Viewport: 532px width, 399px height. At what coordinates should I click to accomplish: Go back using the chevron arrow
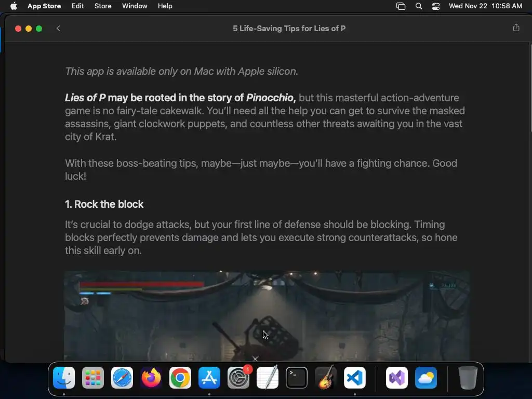(x=58, y=29)
